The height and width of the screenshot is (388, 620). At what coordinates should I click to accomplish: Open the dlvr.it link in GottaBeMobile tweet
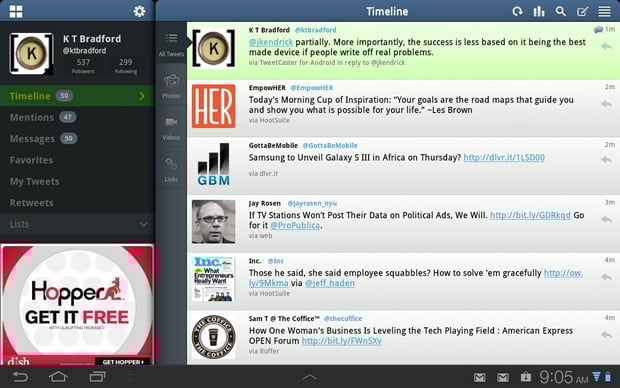[504, 158]
